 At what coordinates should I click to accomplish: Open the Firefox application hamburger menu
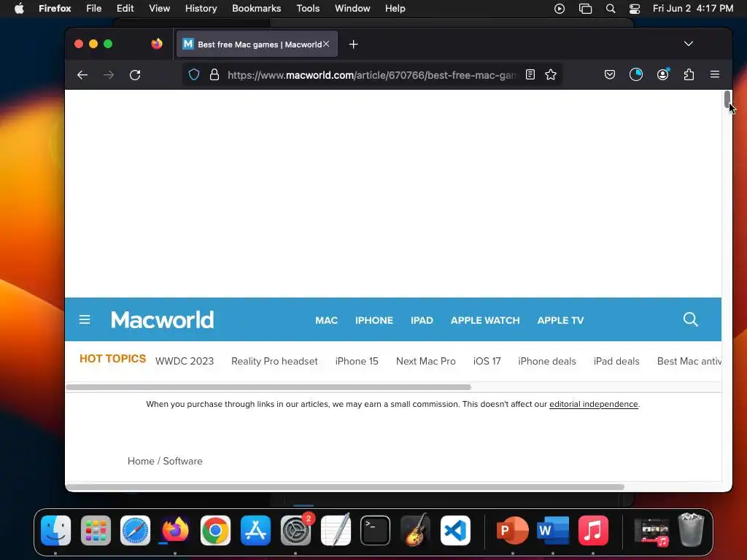715,74
